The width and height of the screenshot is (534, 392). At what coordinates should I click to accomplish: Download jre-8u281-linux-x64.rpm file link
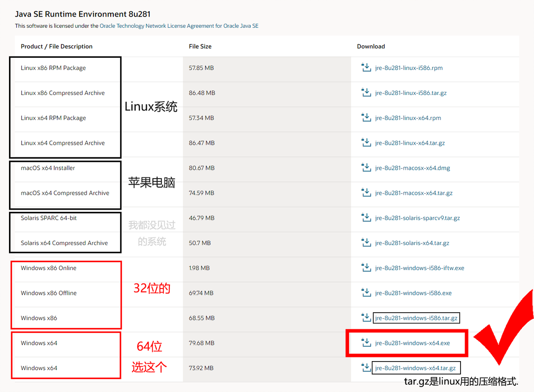click(408, 118)
